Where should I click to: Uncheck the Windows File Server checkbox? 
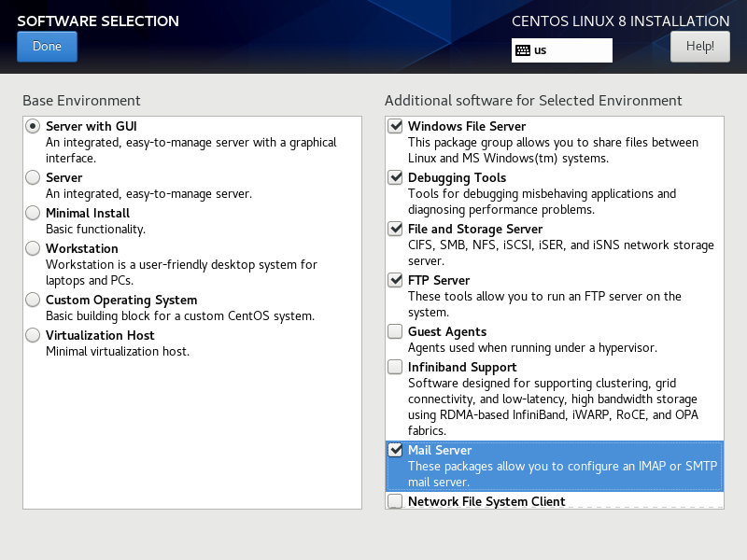395,126
